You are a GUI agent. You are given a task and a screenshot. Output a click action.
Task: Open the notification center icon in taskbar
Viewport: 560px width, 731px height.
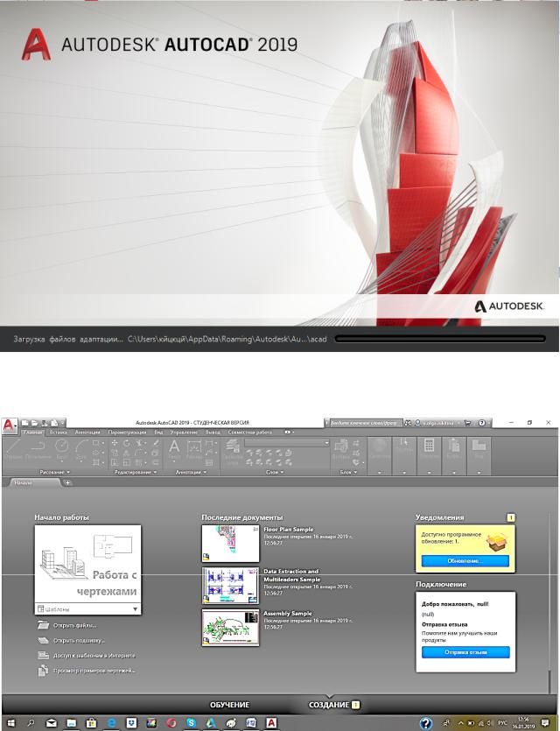pos(545,723)
